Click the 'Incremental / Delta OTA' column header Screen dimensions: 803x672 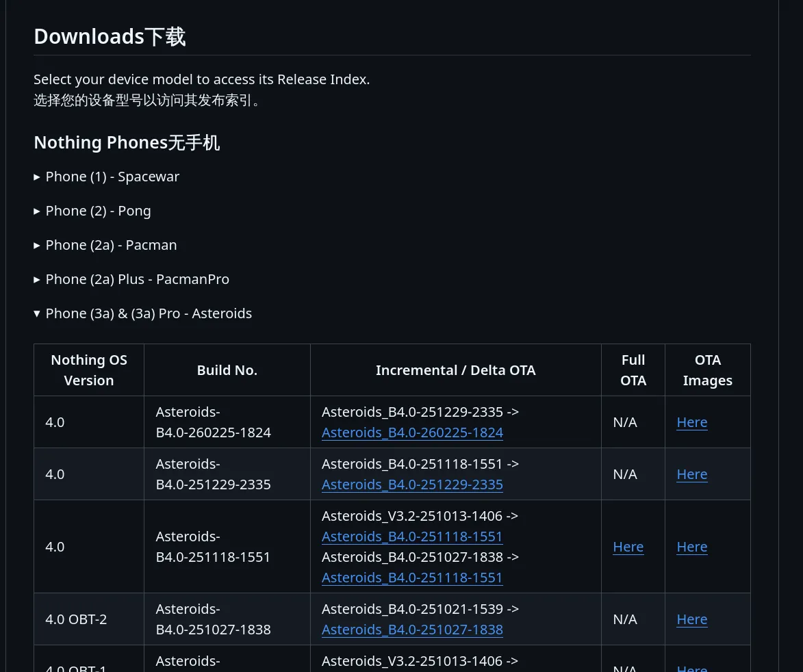[455, 370]
